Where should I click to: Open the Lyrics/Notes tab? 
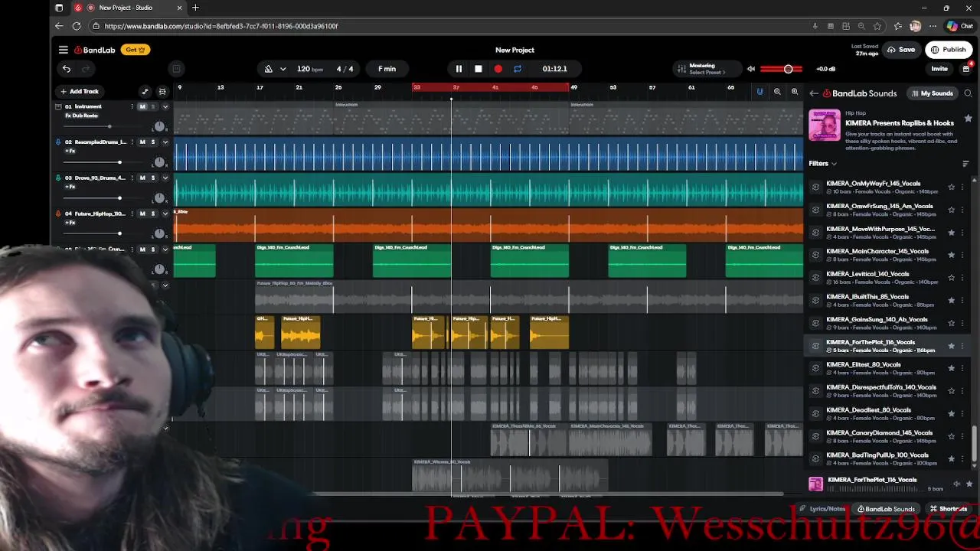[x=823, y=509]
